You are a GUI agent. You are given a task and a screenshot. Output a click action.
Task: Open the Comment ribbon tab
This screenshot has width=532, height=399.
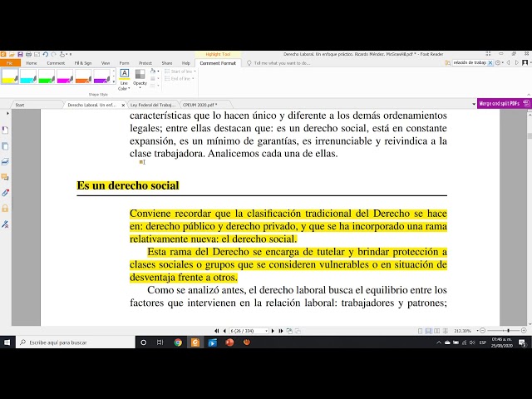56,62
